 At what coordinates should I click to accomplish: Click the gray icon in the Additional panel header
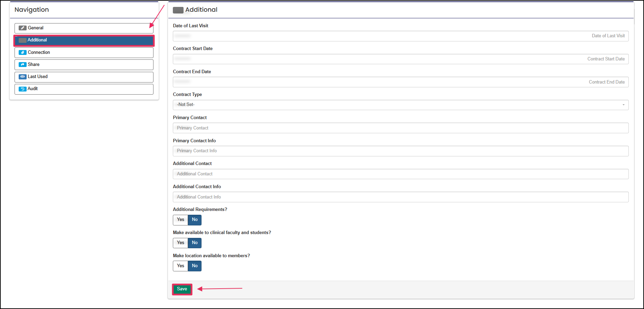pos(178,10)
